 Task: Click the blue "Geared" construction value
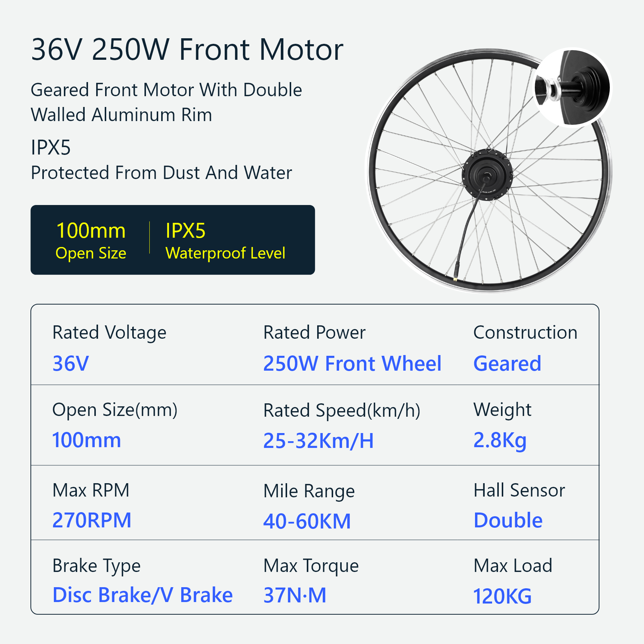[x=507, y=363]
